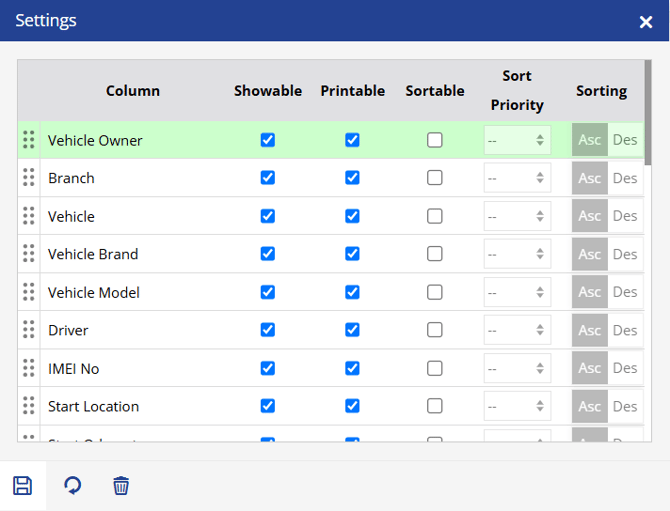Open Sort Priority selector for IMEI No

pos(517,368)
